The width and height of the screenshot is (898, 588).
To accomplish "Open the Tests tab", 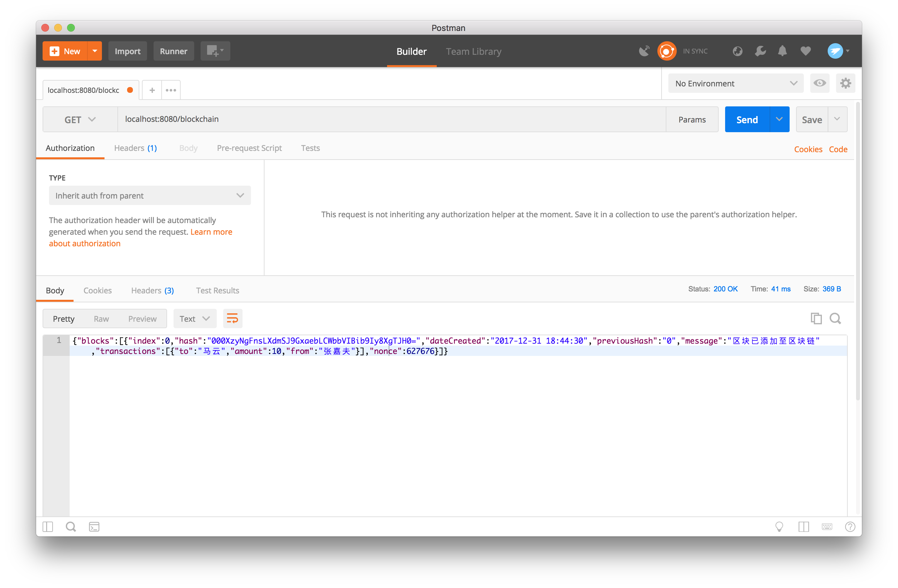I will 310,148.
